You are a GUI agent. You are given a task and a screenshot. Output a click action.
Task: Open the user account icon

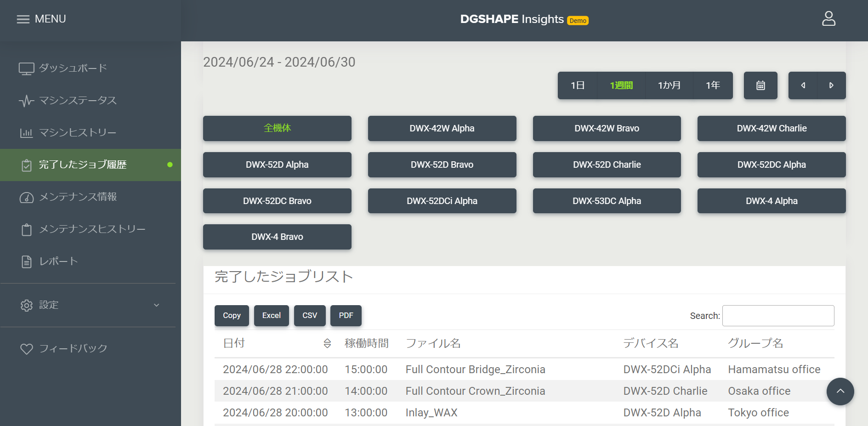(x=828, y=19)
